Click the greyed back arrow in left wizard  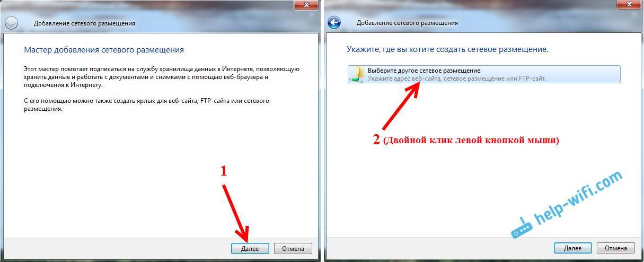point(11,23)
